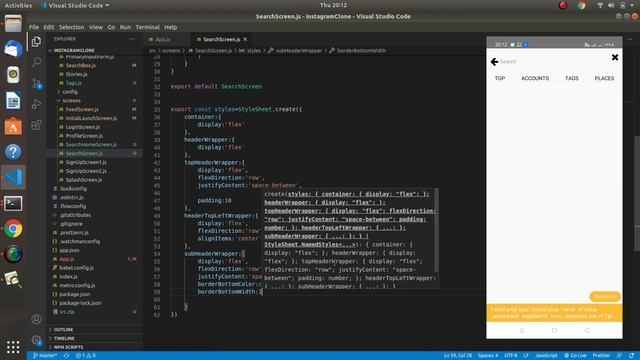Click Prettier in status bar
The height and width of the screenshot is (360, 640).
[601, 356]
